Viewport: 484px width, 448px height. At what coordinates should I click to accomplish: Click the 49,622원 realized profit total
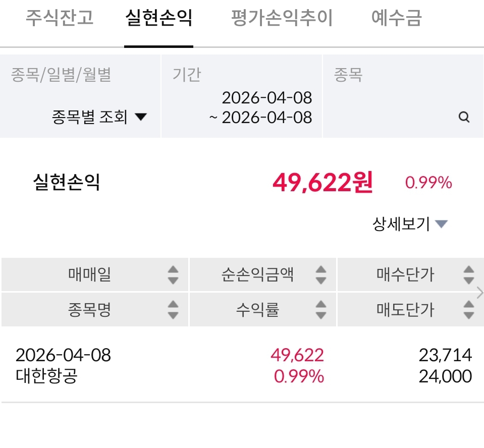pyautogui.click(x=322, y=182)
